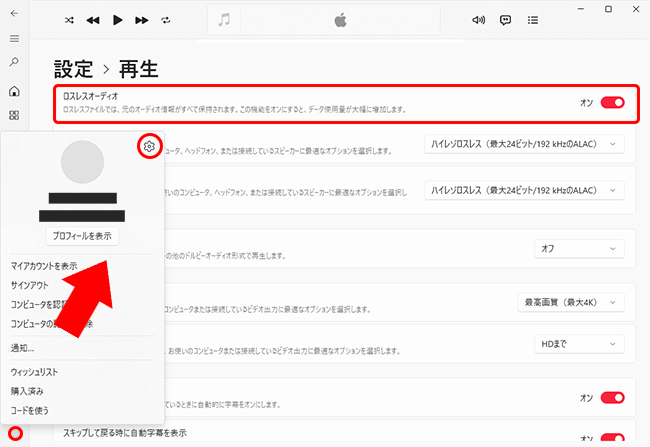Open the Dolby オフ dropdown
The height and width of the screenshot is (447, 650).
(x=579, y=248)
